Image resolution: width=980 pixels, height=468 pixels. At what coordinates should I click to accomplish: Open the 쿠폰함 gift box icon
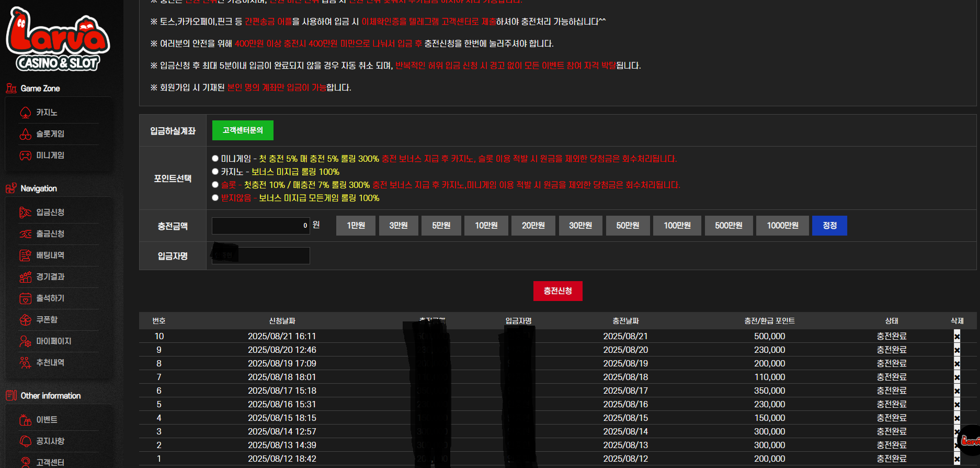pos(26,320)
